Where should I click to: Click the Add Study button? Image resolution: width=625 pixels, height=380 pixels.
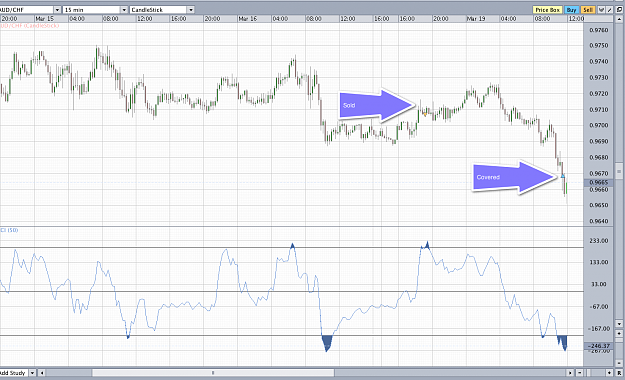click(13, 373)
